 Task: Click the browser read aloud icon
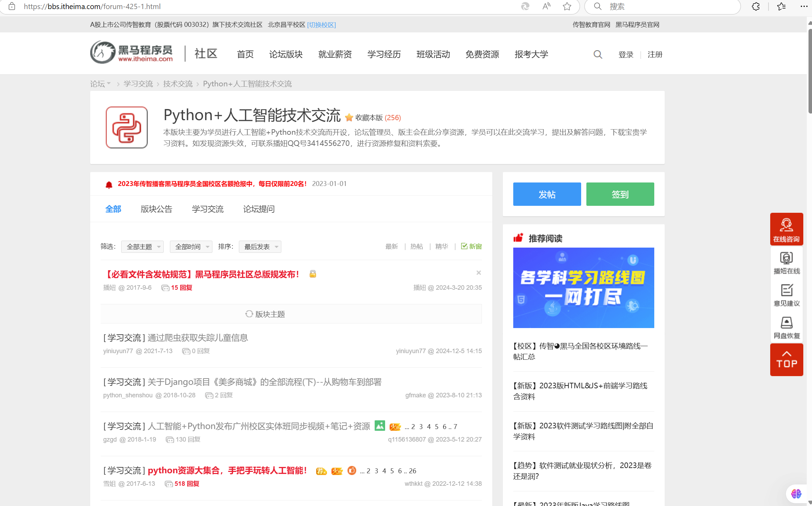(546, 6)
